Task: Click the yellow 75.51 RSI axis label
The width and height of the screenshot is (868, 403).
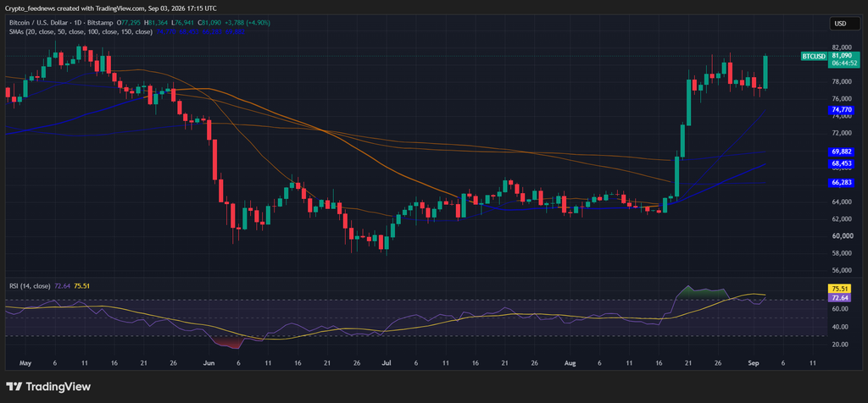Action: pos(839,289)
